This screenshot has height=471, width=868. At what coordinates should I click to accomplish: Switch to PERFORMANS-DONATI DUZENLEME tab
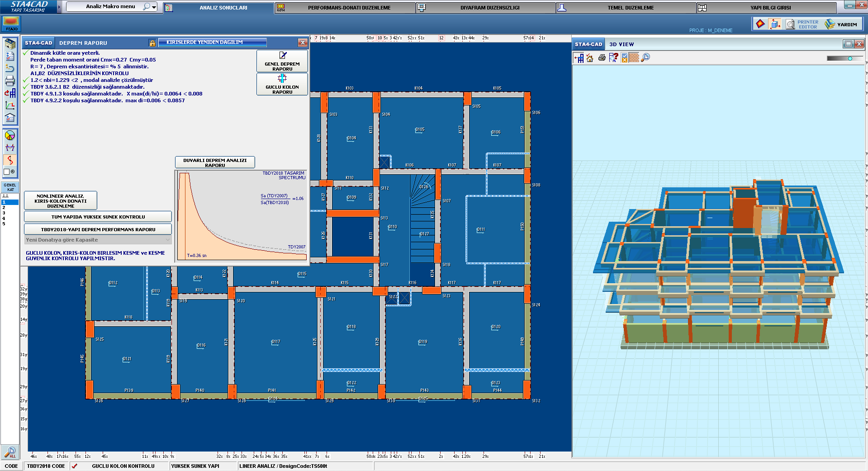349,8
